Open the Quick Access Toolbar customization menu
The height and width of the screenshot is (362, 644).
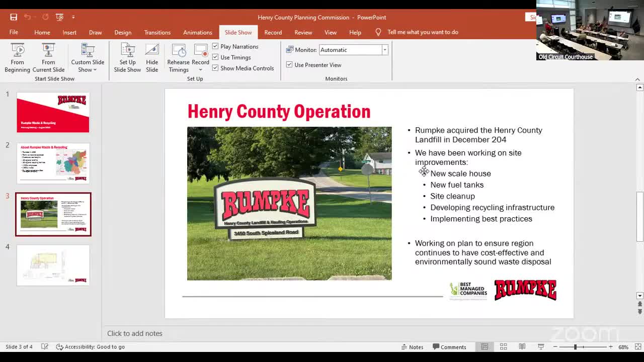pyautogui.click(x=73, y=17)
